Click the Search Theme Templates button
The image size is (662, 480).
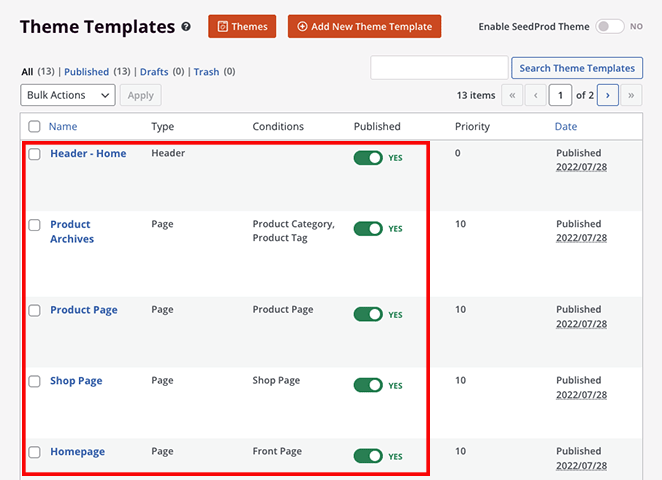point(577,68)
